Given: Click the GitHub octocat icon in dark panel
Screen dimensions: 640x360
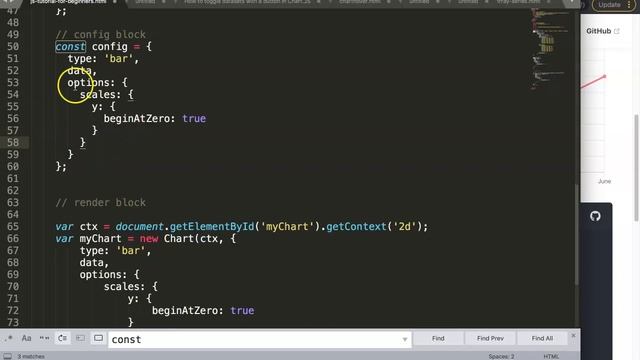Looking at the screenshot, I should 595,216.
